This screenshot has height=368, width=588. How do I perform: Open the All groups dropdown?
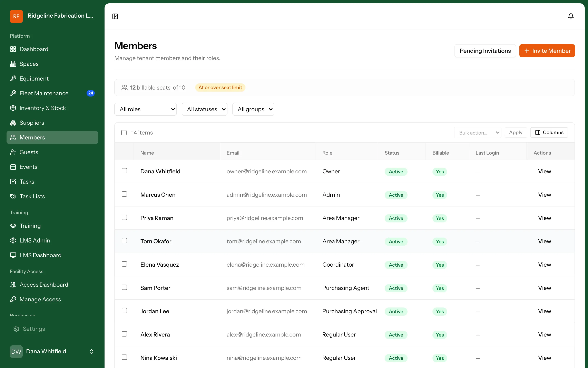(x=253, y=109)
